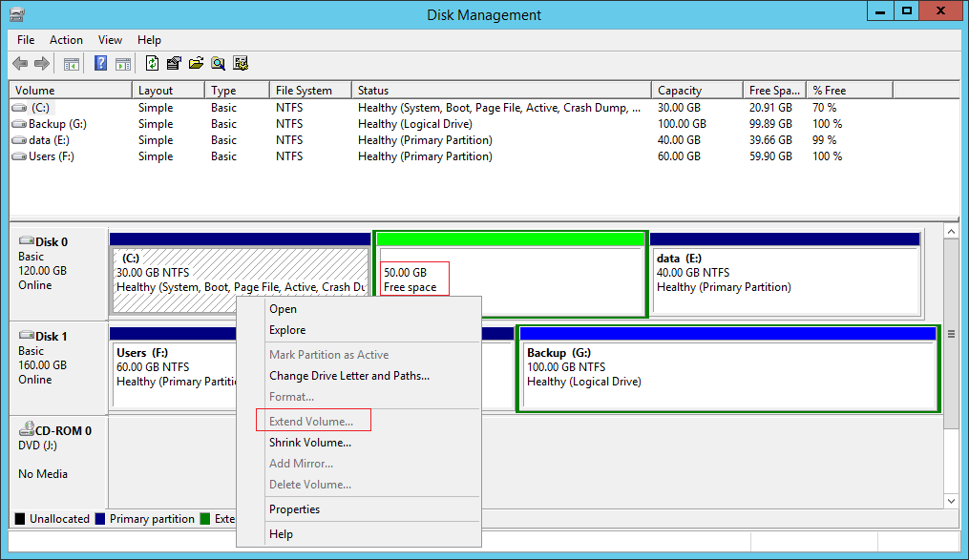This screenshot has width=969, height=560.
Task: Open the Properties toolbar icon
Action: (x=175, y=63)
